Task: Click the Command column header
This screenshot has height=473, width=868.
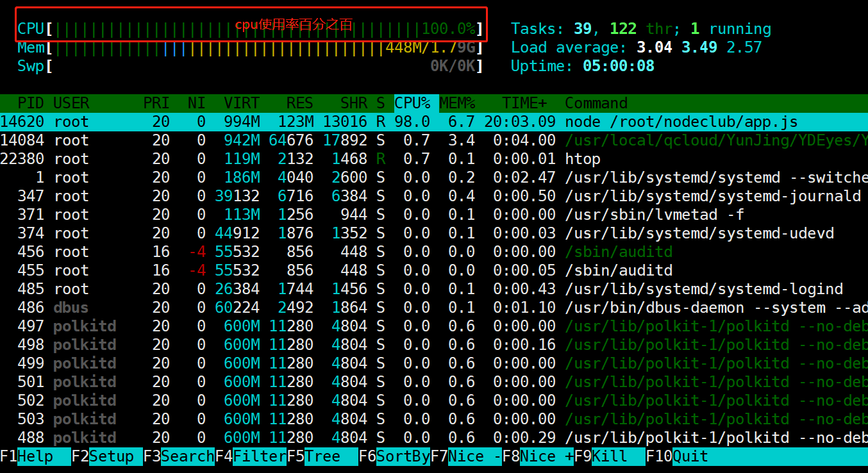Action: [x=596, y=103]
